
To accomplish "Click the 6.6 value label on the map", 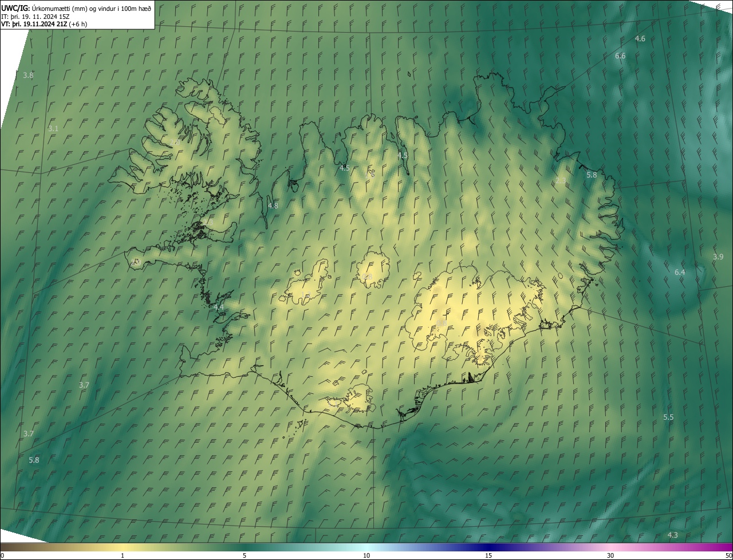I will pyautogui.click(x=620, y=56).
